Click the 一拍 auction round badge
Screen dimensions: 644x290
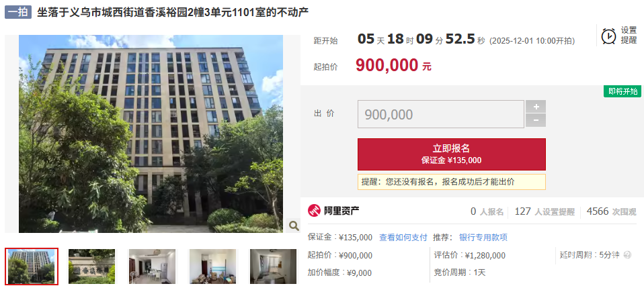pyautogui.click(x=18, y=12)
